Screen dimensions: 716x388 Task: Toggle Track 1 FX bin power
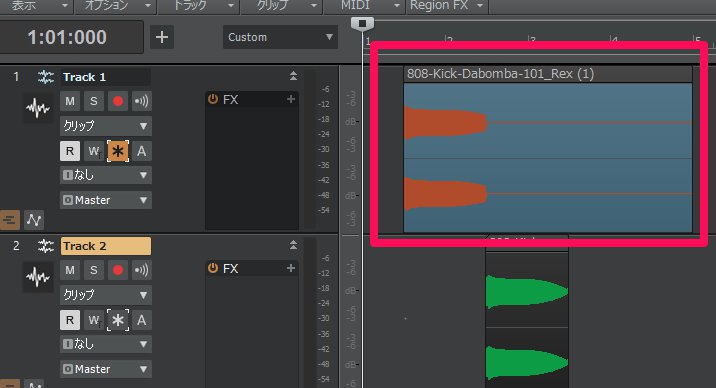213,99
